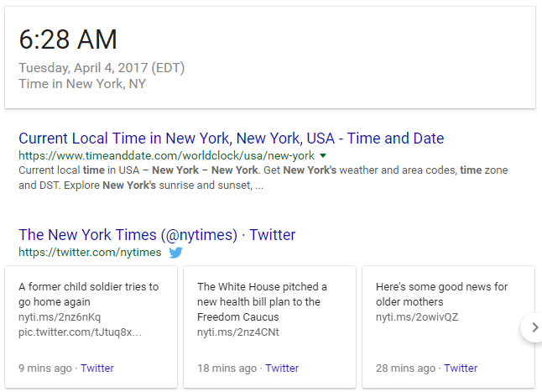Click the Twitter link beside 9 mins ago
This screenshot has height=392, width=542.
click(x=97, y=368)
